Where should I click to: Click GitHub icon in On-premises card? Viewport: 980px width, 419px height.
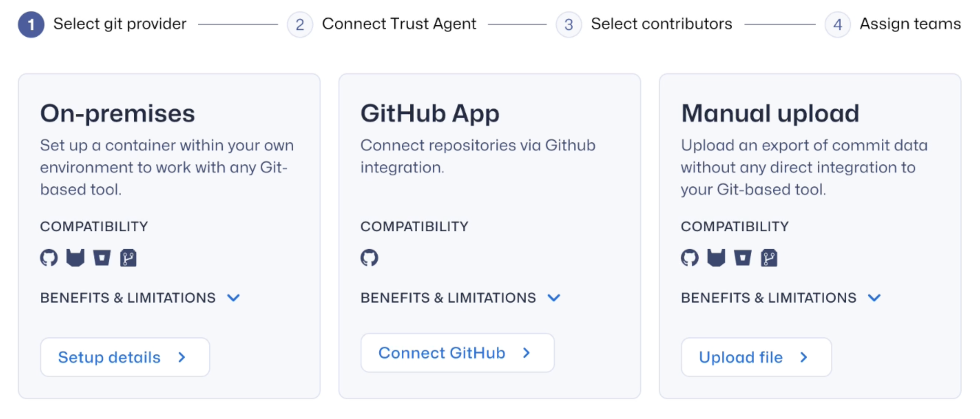pos(49,258)
